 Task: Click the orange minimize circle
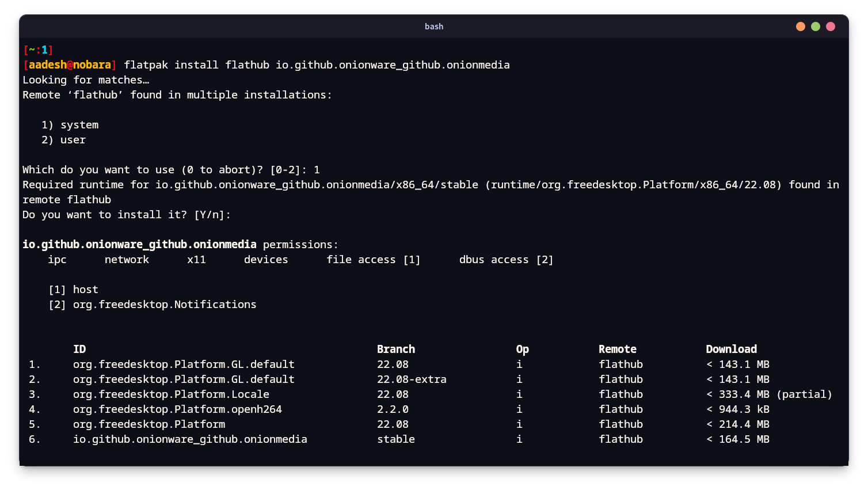(801, 26)
